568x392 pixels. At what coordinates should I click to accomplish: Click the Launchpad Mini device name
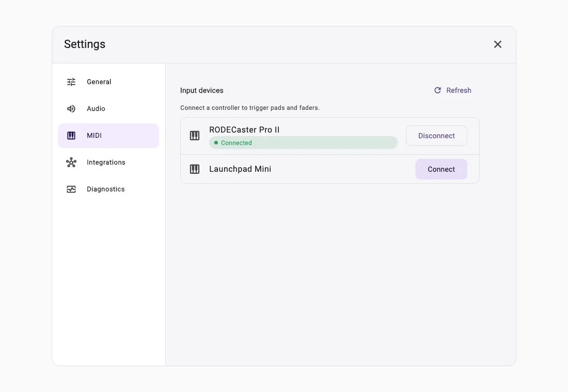click(240, 169)
